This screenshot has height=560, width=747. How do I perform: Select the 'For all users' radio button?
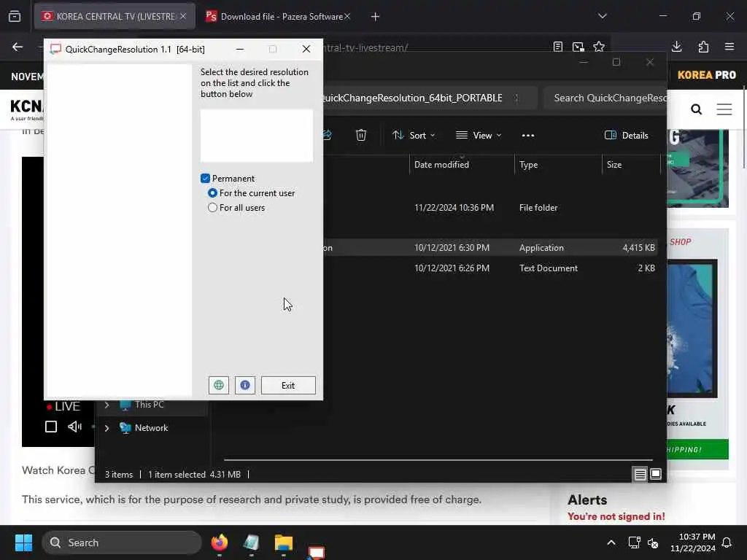coord(212,208)
